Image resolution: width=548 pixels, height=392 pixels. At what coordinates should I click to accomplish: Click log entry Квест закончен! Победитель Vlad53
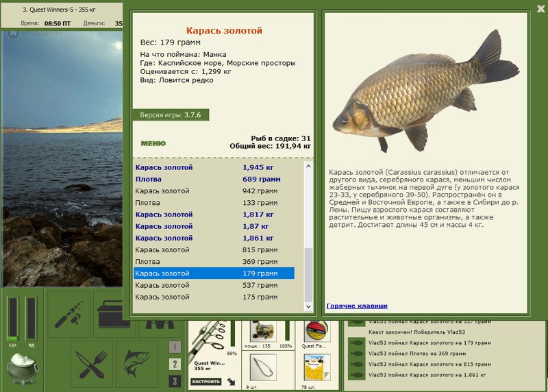pyautogui.click(x=416, y=332)
